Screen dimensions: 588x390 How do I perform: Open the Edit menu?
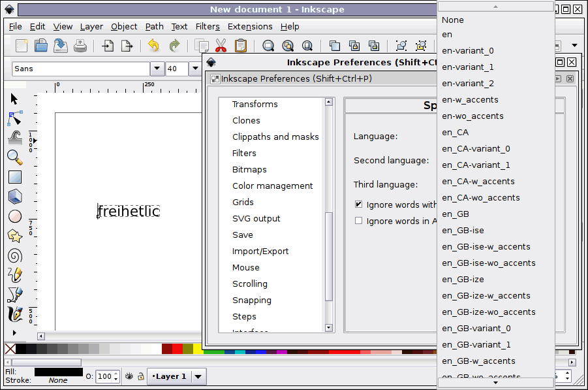[37, 27]
